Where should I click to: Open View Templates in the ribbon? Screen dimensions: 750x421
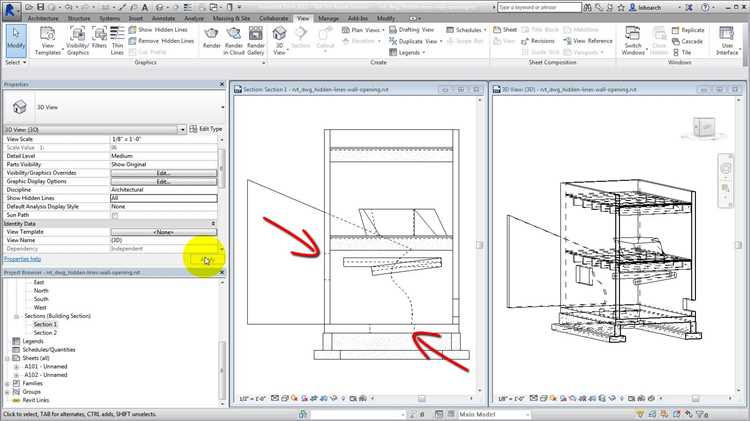(49, 40)
